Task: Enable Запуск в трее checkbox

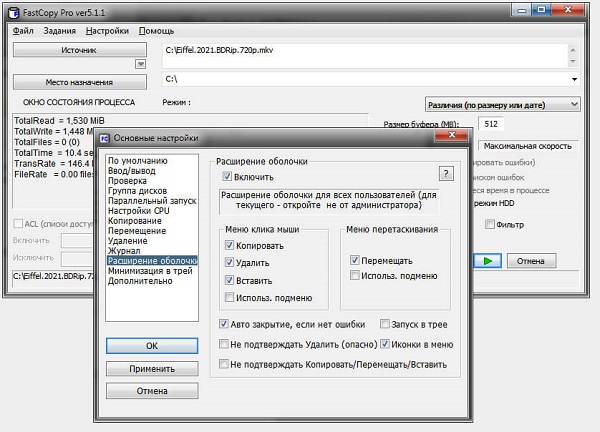Action: pyautogui.click(x=385, y=324)
